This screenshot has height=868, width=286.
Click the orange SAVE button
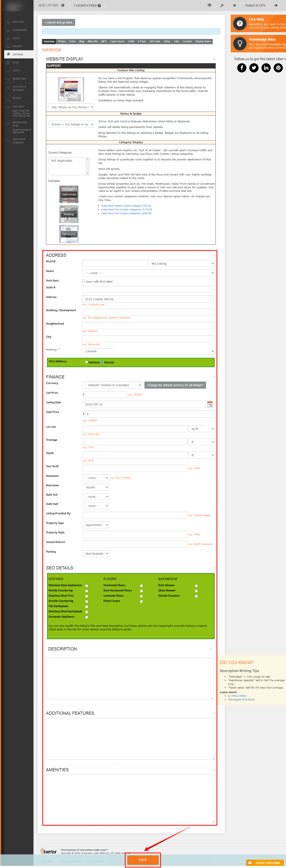click(143, 860)
